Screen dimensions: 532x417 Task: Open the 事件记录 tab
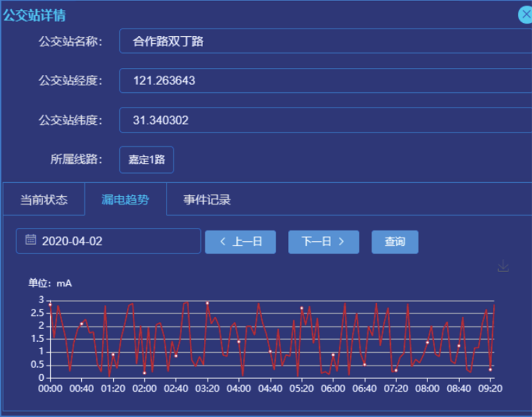pos(207,200)
